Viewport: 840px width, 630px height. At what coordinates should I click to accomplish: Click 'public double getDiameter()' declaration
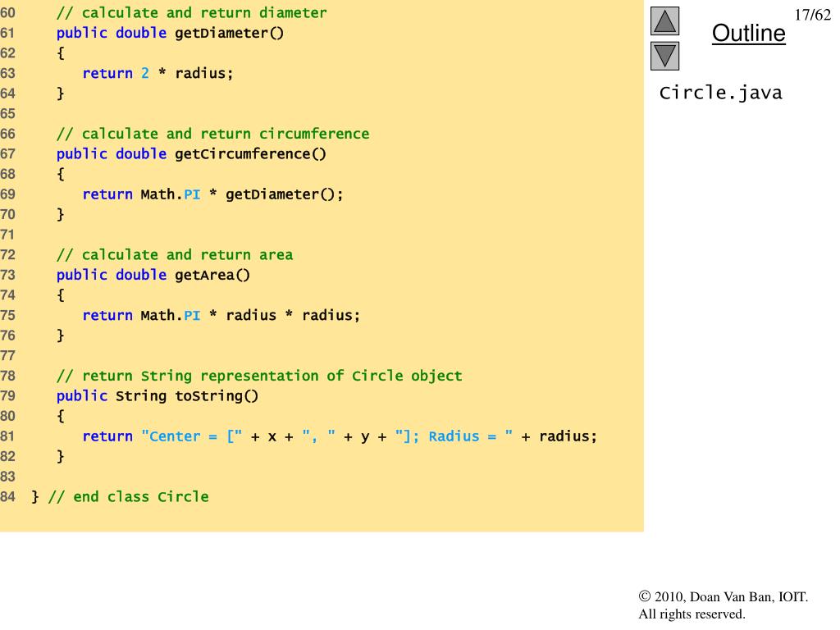click(x=170, y=33)
